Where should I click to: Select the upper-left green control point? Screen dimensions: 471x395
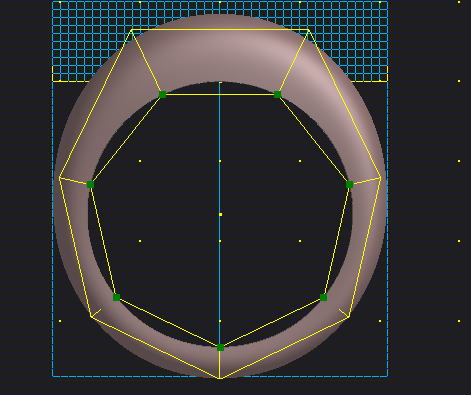pos(162,95)
